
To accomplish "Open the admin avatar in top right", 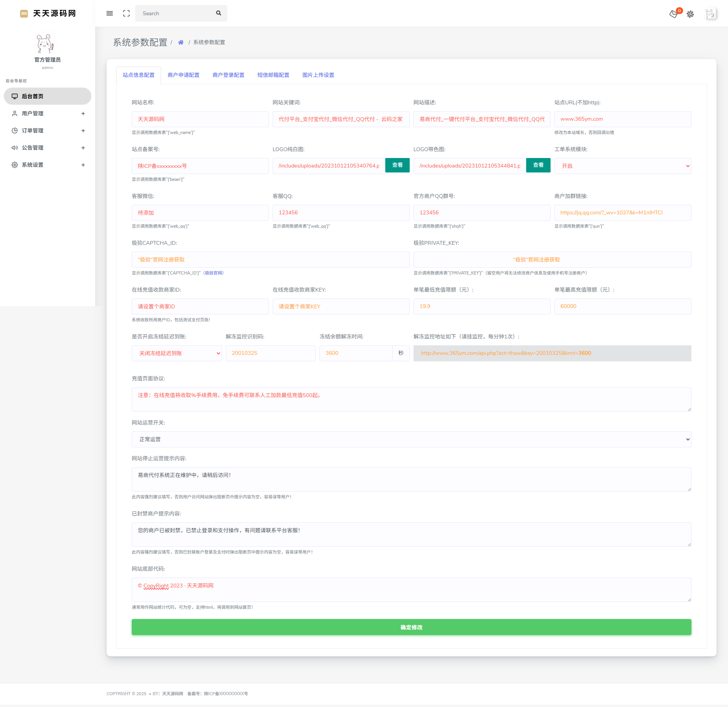I will 710,14.
